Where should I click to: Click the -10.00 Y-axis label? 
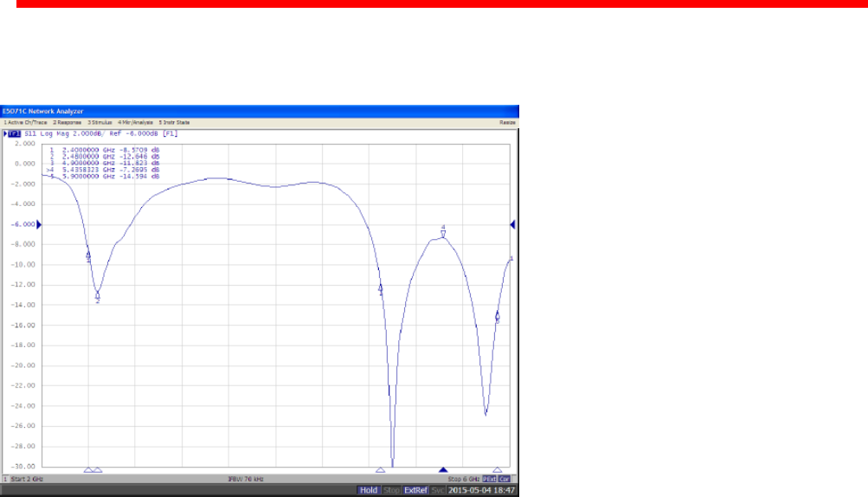(23, 264)
